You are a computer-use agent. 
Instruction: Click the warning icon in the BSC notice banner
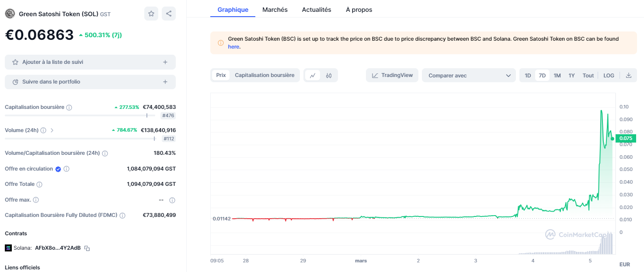(220, 43)
